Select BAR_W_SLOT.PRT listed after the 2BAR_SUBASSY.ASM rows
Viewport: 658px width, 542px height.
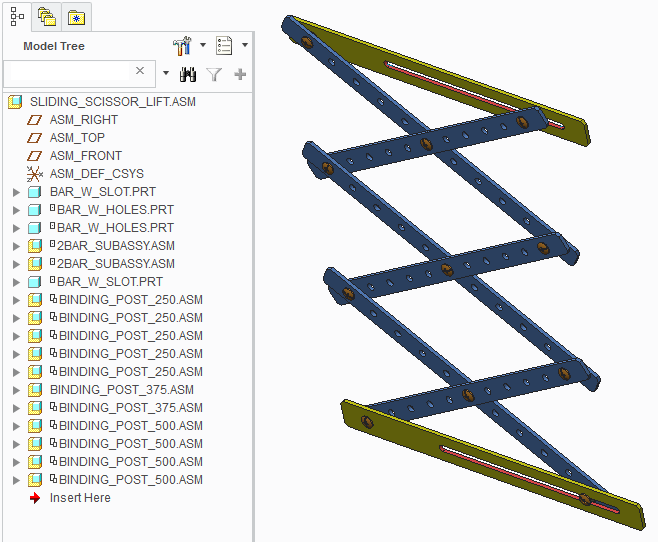pyautogui.click(x=110, y=282)
